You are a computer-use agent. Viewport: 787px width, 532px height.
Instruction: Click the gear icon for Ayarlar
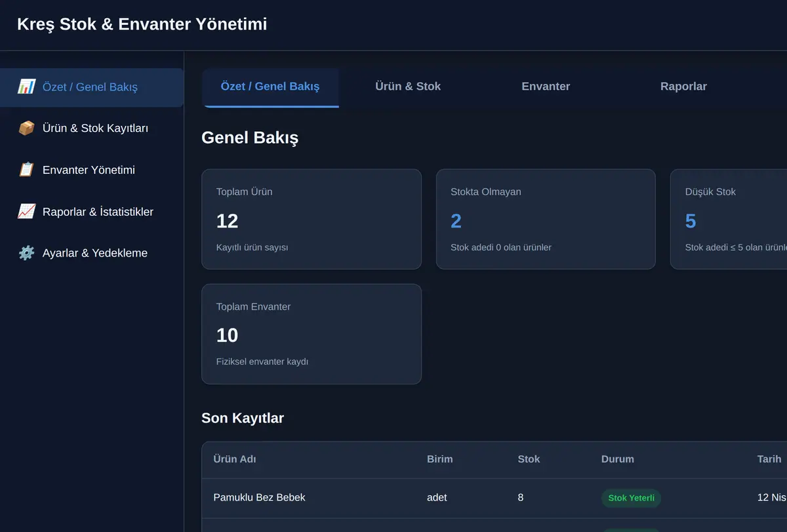(26, 253)
